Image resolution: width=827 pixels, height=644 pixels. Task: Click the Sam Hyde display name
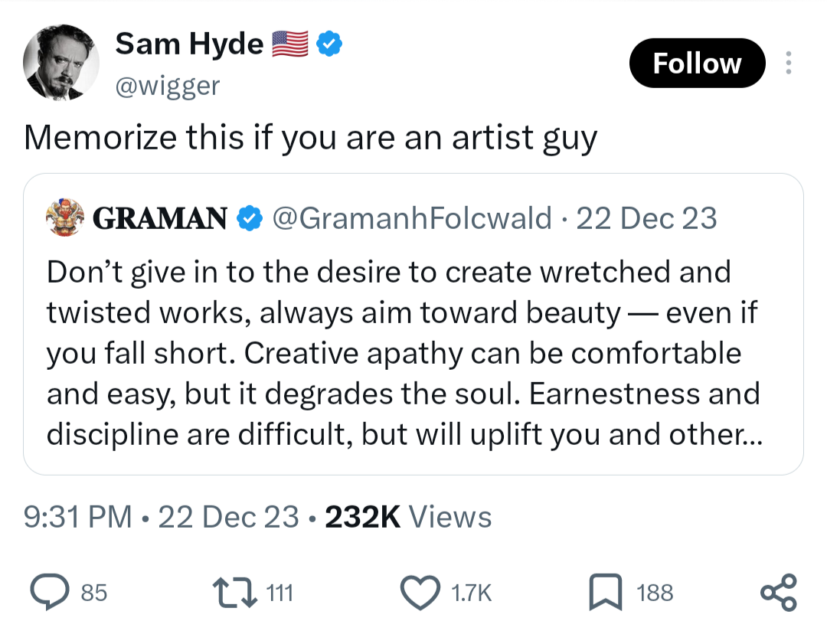coord(189,44)
